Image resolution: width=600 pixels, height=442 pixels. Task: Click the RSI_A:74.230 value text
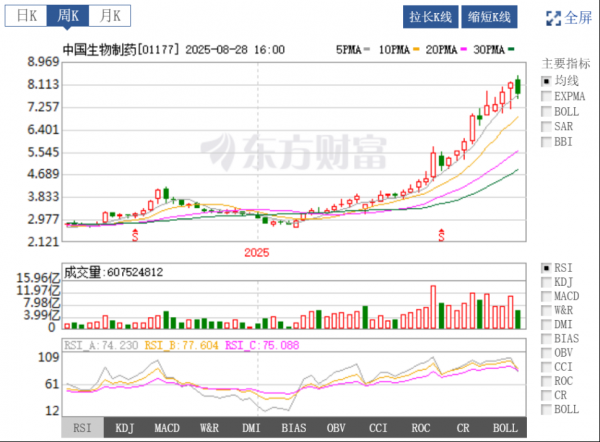pyautogui.click(x=101, y=346)
